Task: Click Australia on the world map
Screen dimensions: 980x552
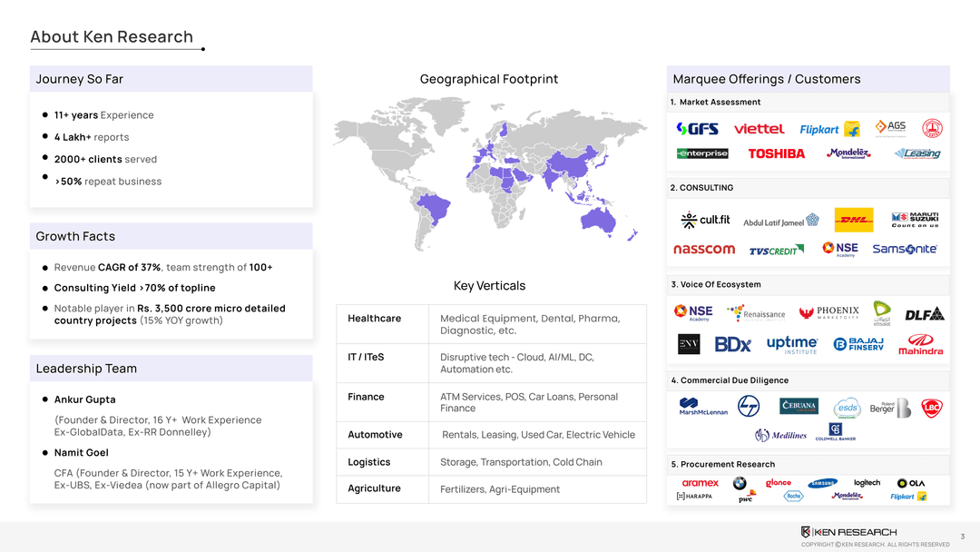Action: coord(600,218)
